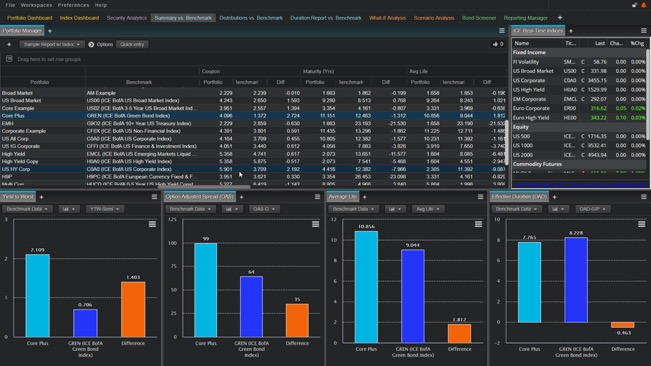
Task: Open Benchmark Data dropdown in Yield to Worst
Action: [x=27, y=209]
